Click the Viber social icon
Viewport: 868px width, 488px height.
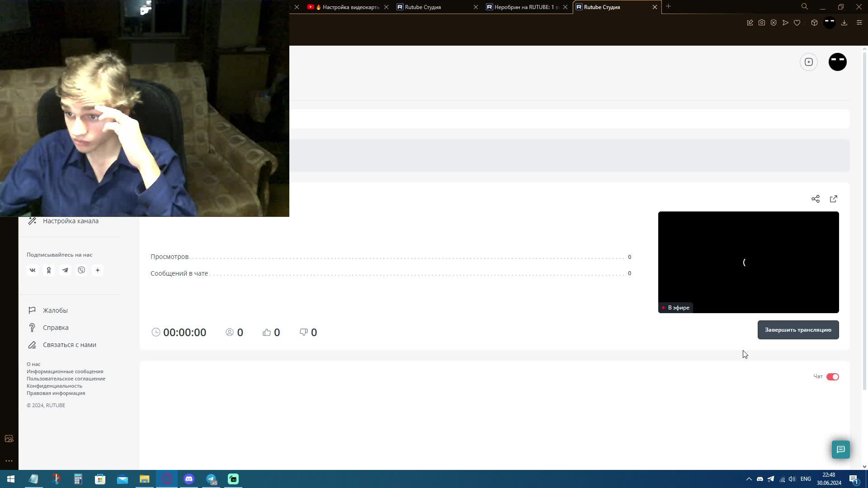coord(81,270)
